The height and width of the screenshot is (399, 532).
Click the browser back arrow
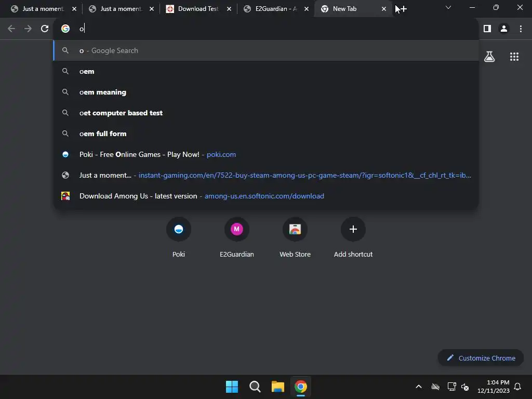click(11, 29)
